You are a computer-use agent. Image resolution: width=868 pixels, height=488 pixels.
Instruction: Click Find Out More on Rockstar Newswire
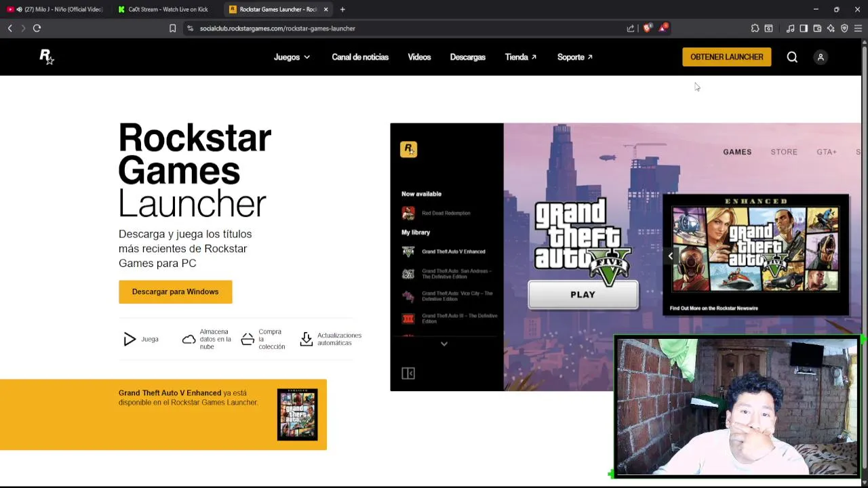click(713, 308)
